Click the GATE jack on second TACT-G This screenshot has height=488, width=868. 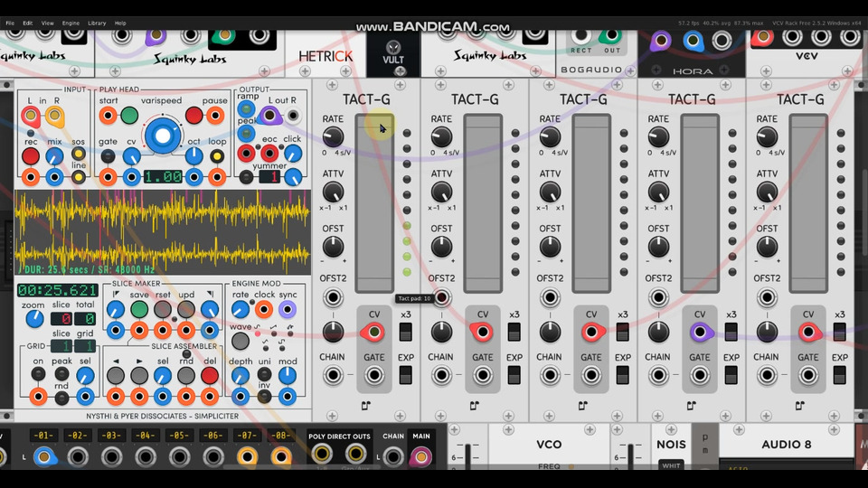(x=482, y=375)
